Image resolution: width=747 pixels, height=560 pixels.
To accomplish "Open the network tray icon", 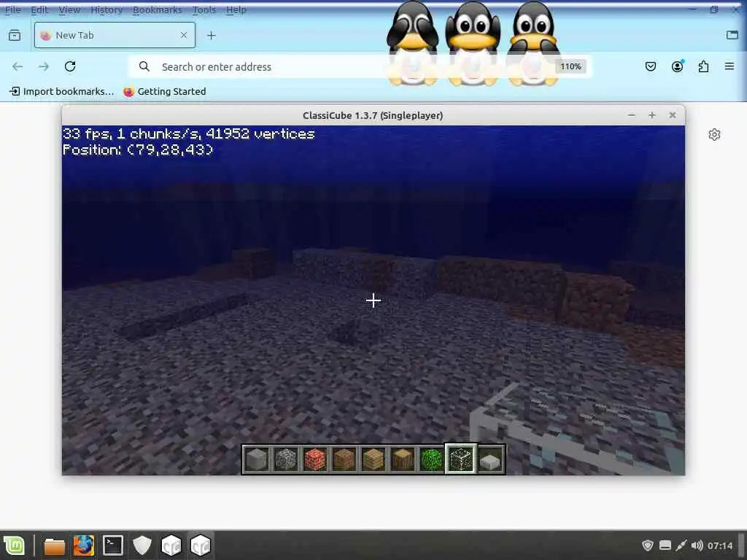I will (x=681, y=545).
